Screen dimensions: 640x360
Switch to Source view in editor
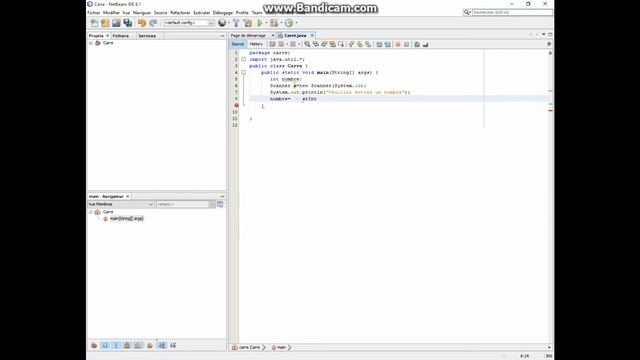click(238, 44)
